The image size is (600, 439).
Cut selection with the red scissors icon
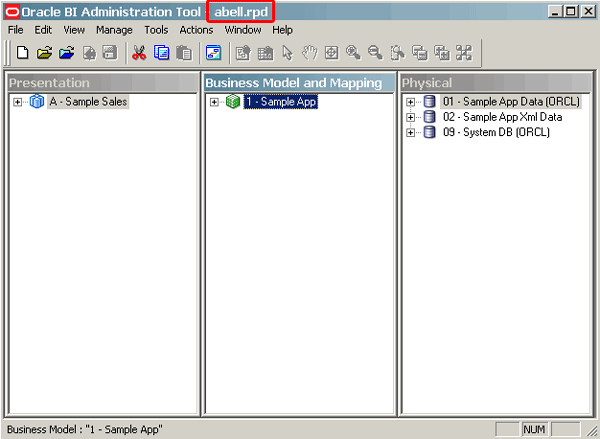click(139, 53)
